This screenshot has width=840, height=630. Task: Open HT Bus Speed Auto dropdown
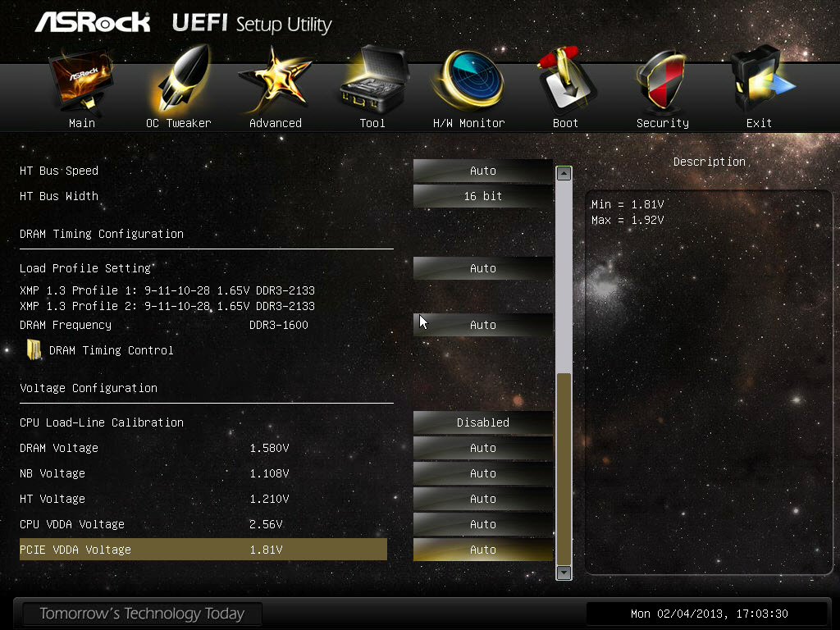pyautogui.click(x=482, y=171)
